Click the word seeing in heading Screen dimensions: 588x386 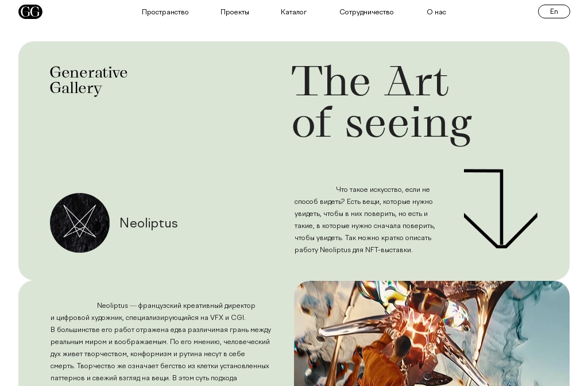pos(409,125)
